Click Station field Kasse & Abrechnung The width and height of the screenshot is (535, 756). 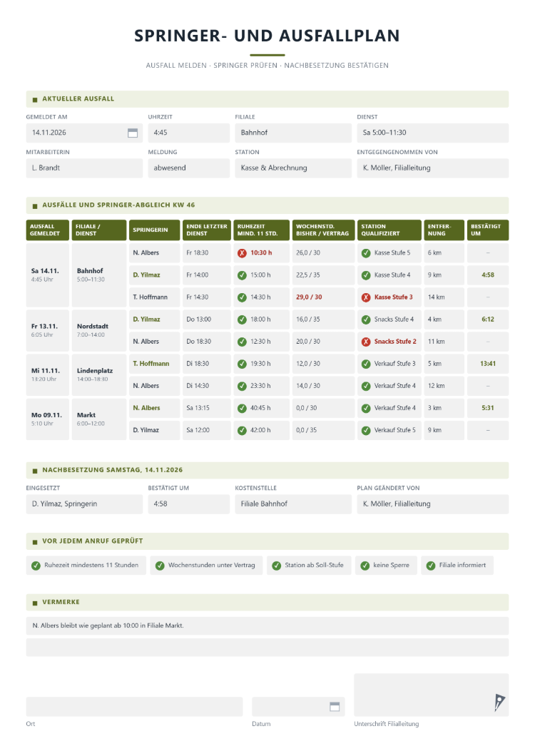pos(293,168)
